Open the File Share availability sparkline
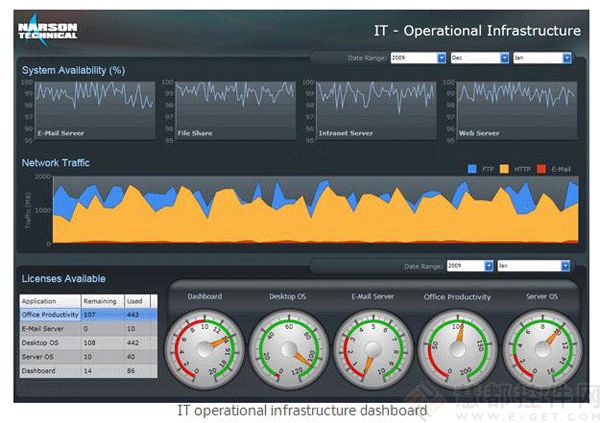This screenshot has height=423, width=600. (228, 110)
